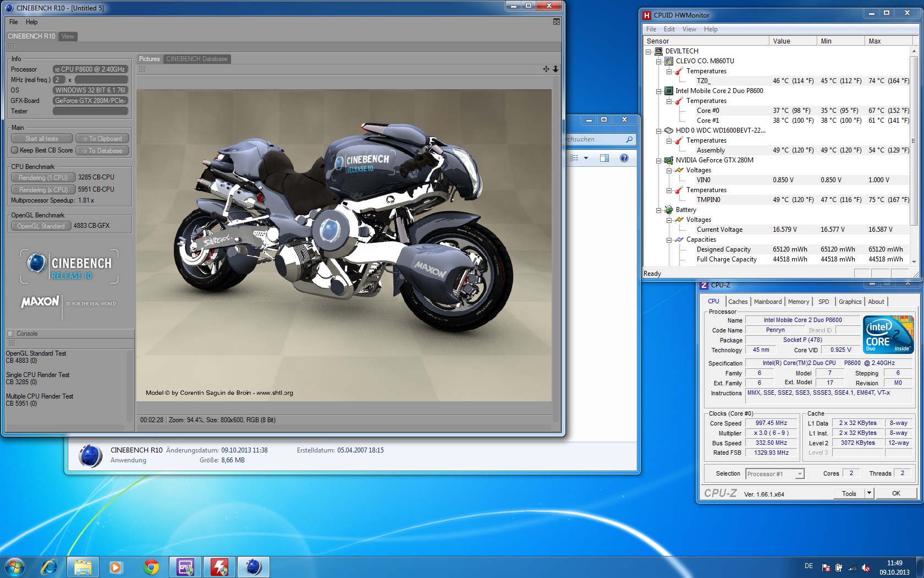924x578 pixels.
Task: Open Windows Explorer folder icon on taskbar
Action: point(83,566)
